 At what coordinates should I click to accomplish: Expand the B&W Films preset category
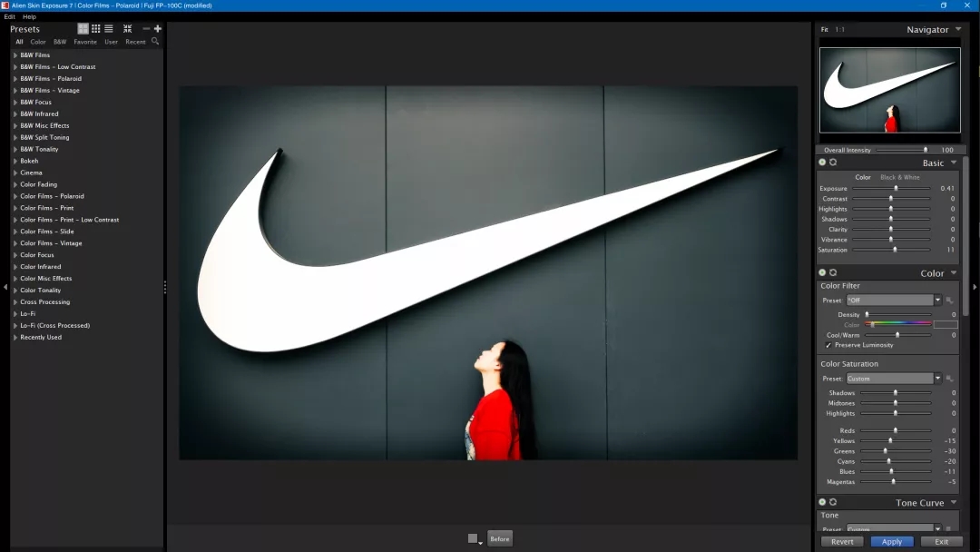(x=15, y=55)
